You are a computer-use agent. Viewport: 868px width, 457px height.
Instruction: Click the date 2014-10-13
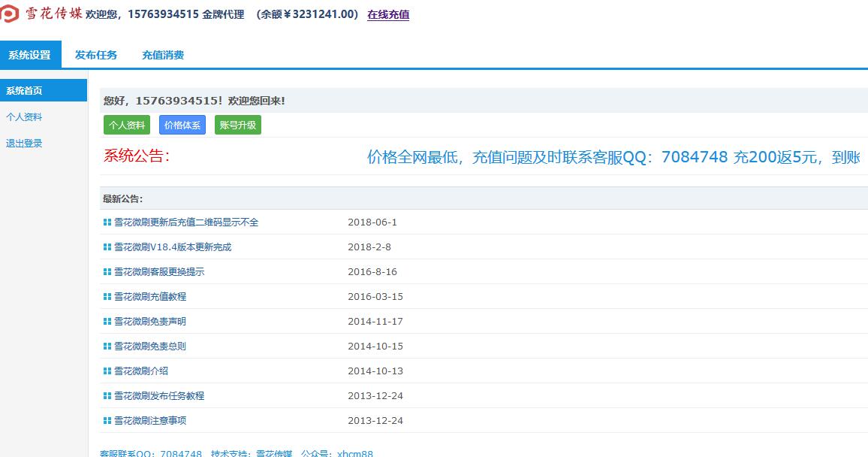coord(375,371)
